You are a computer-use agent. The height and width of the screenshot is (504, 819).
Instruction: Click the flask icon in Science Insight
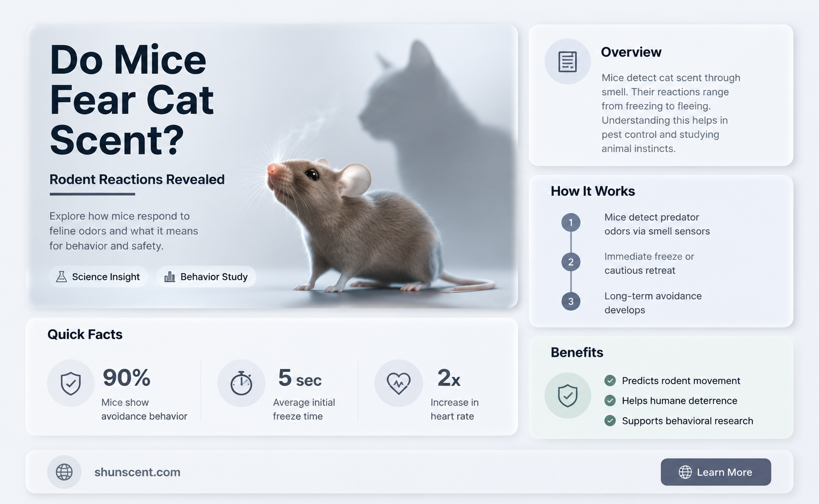coord(61,277)
